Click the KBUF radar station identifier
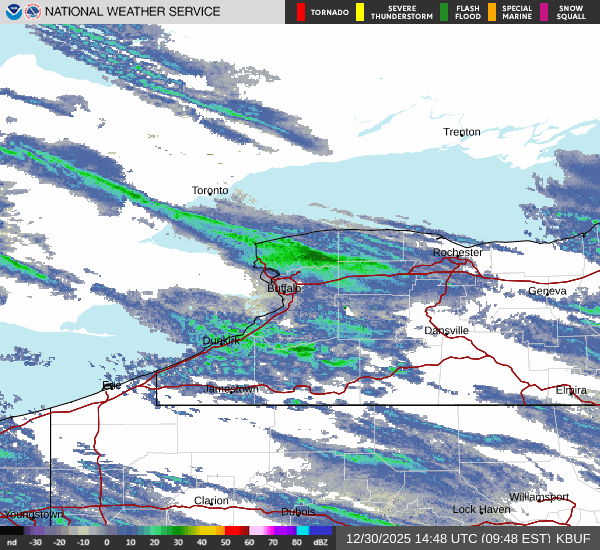 point(575,538)
